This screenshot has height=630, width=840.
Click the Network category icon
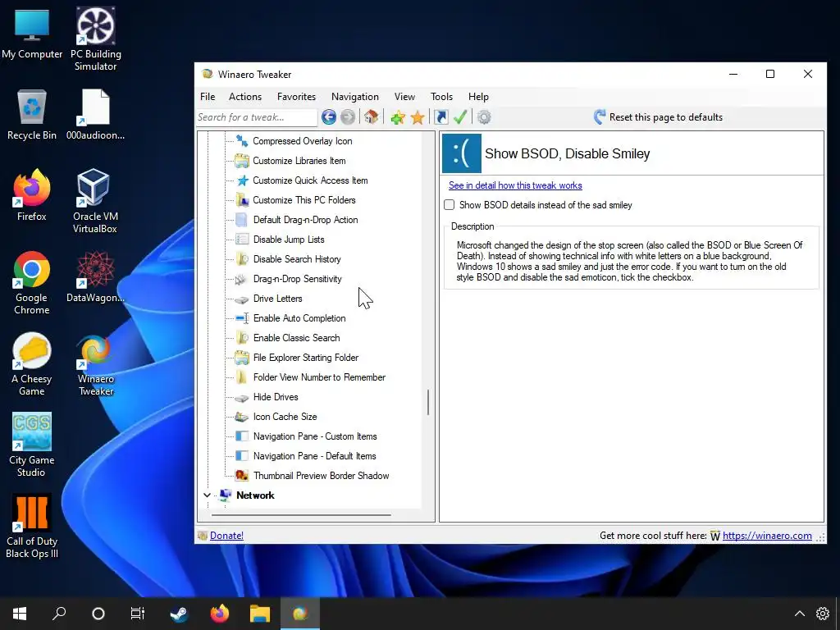pyautogui.click(x=226, y=495)
